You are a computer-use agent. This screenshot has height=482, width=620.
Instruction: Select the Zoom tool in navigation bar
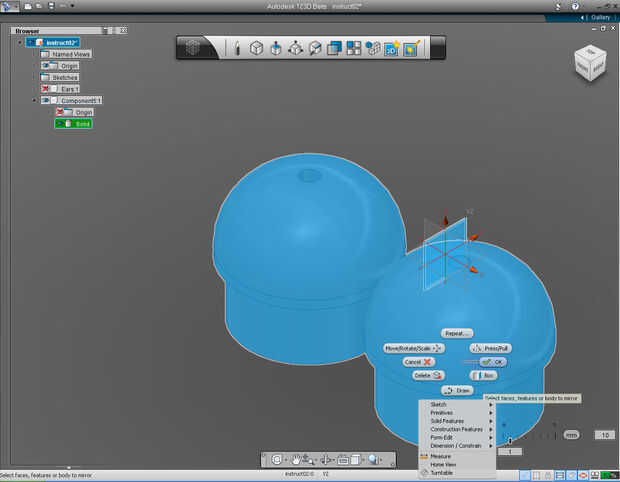(x=308, y=459)
